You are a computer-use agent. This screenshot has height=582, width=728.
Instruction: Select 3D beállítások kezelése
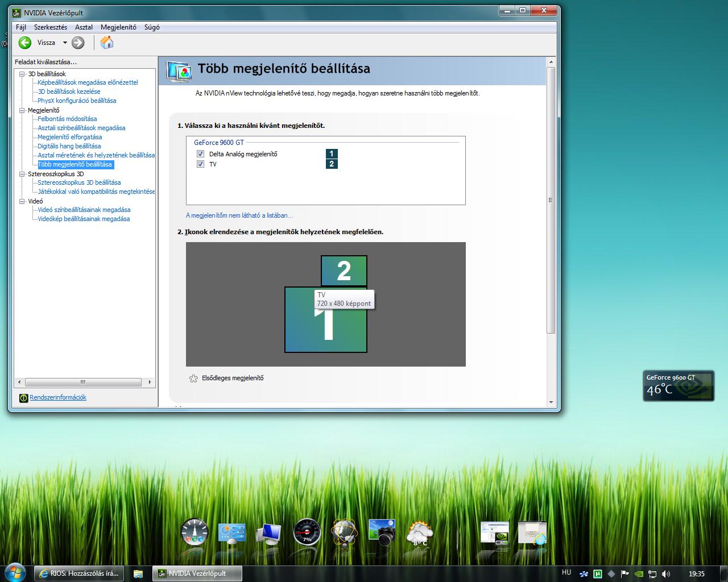(x=69, y=92)
